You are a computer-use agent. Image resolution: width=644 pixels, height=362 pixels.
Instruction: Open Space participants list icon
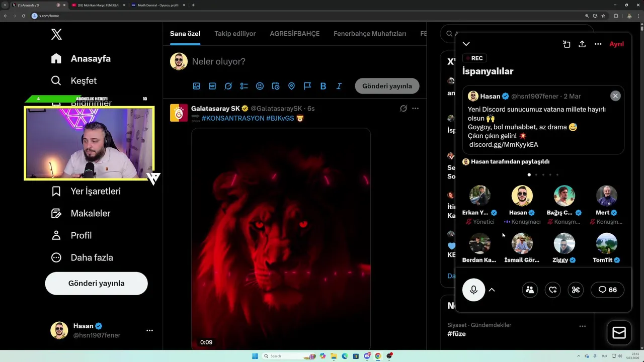[x=530, y=290]
